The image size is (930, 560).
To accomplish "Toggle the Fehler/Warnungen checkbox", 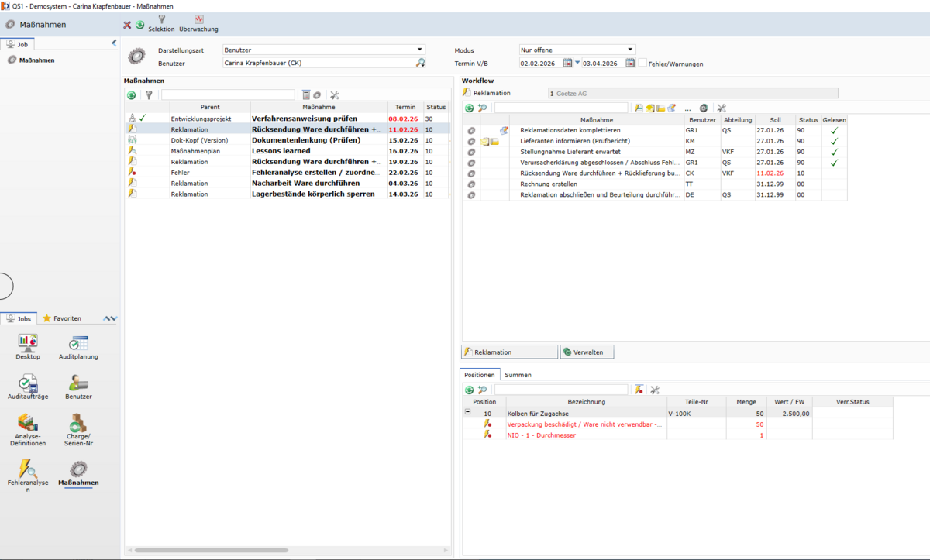I will (x=642, y=63).
